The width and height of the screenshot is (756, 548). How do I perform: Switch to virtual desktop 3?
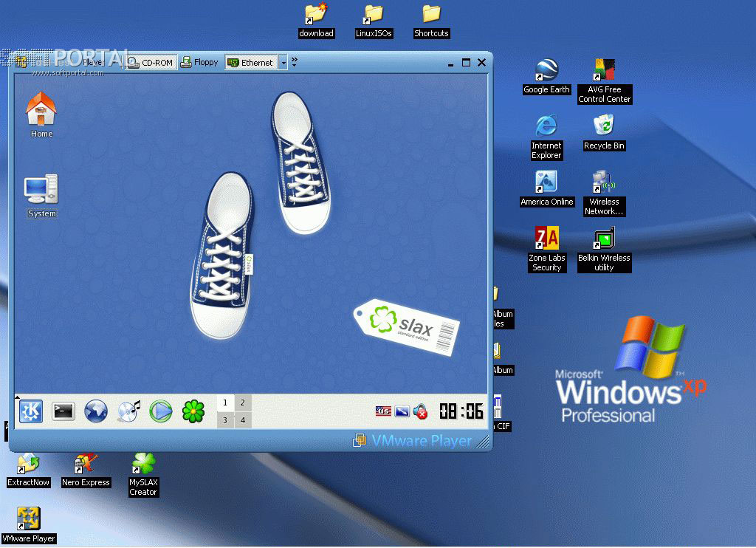pos(225,420)
